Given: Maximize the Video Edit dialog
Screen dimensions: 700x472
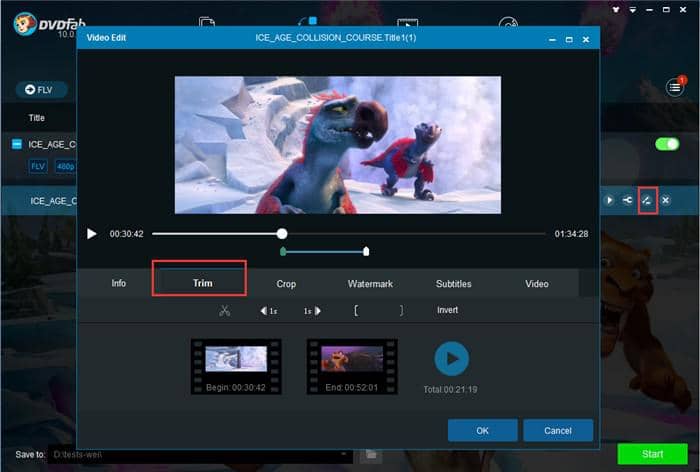Looking at the screenshot, I should coord(569,39).
